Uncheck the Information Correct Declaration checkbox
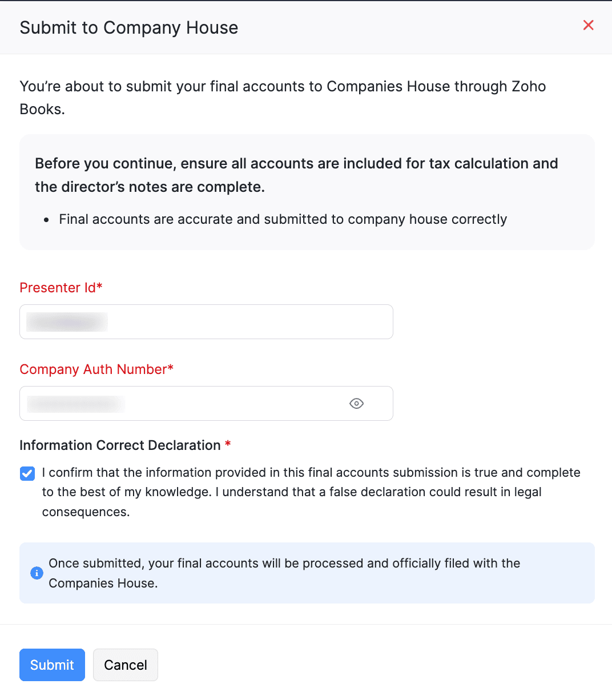612x700 pixels. (x=27, y=473)
